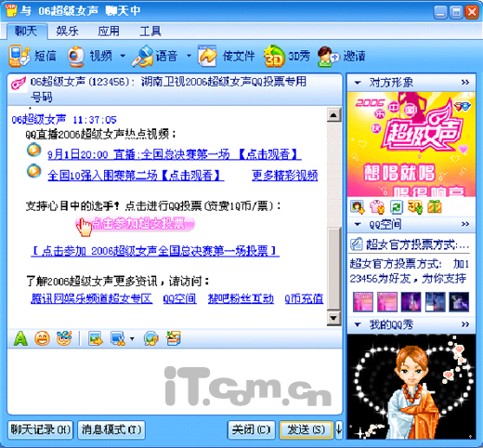Send a file with 传文件 icon

pos(207,57)
